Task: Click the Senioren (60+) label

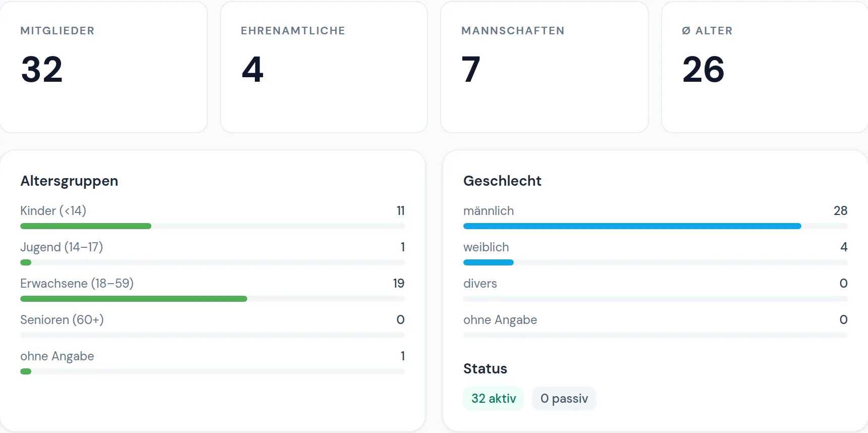Action: point(62,319)
